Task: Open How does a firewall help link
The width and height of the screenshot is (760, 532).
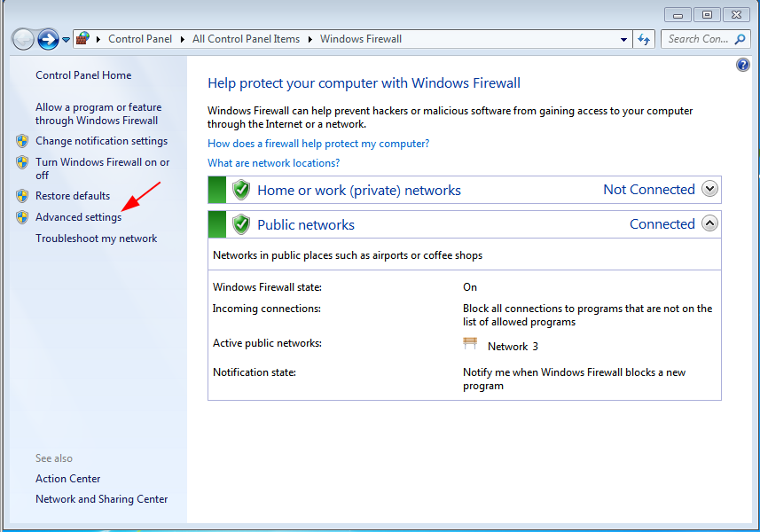Action: point(318,144)
